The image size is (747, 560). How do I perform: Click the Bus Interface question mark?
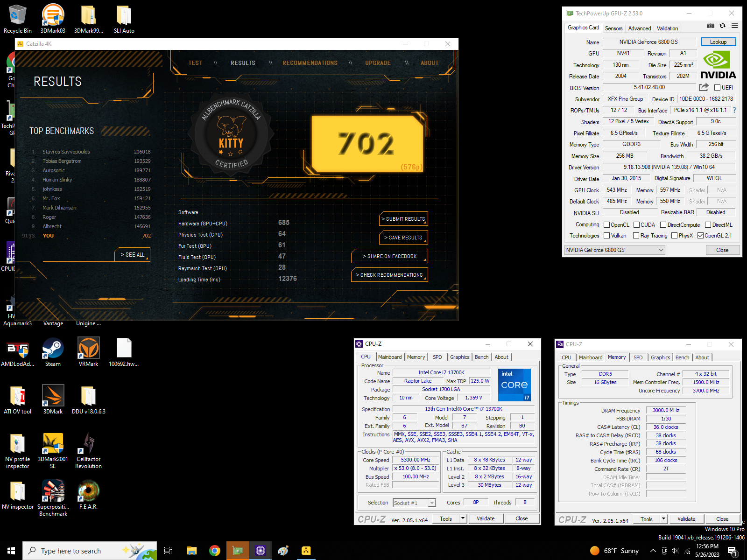coord(734,110)
